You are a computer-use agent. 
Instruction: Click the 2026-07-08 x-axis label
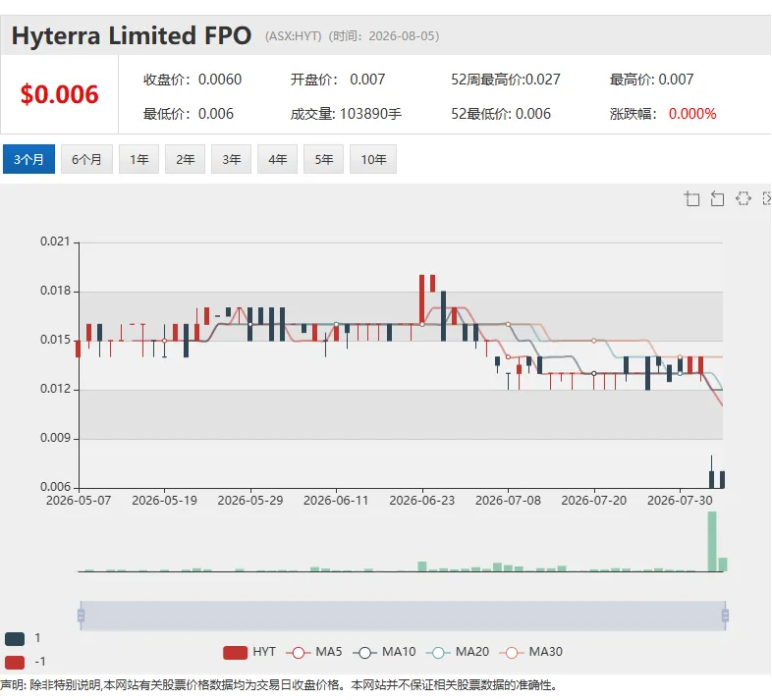pos(508,501)
